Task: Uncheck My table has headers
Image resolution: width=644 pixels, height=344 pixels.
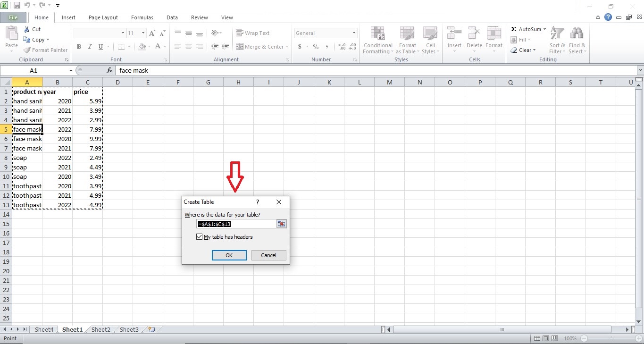Action: point(200,236)
